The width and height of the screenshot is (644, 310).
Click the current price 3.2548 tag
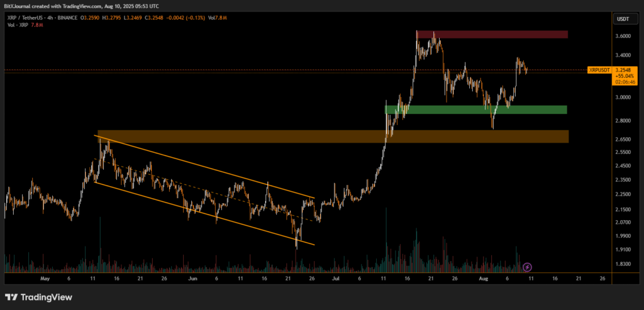point(622,70)
